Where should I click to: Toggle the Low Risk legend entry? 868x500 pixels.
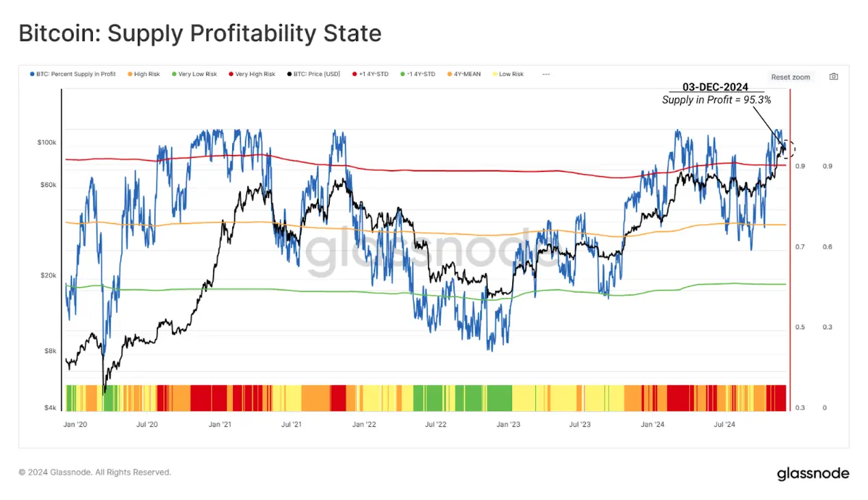tap(507, 74)
